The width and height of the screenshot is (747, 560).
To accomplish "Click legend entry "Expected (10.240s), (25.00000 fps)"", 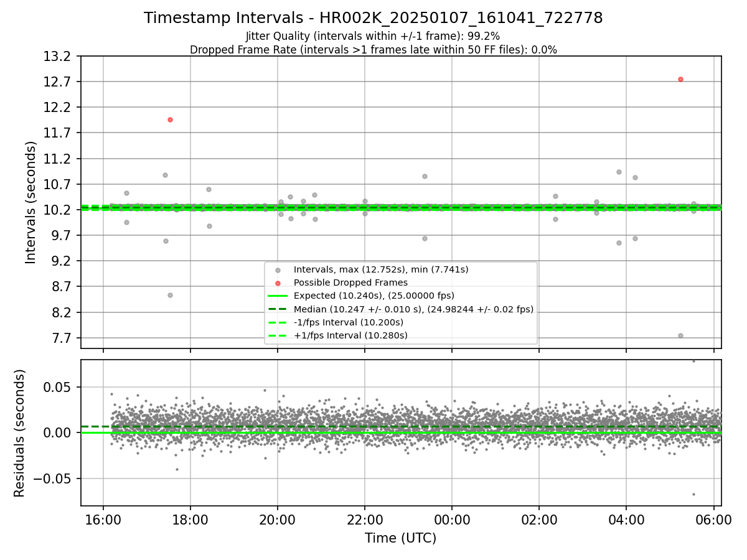I will pos(374,296).
